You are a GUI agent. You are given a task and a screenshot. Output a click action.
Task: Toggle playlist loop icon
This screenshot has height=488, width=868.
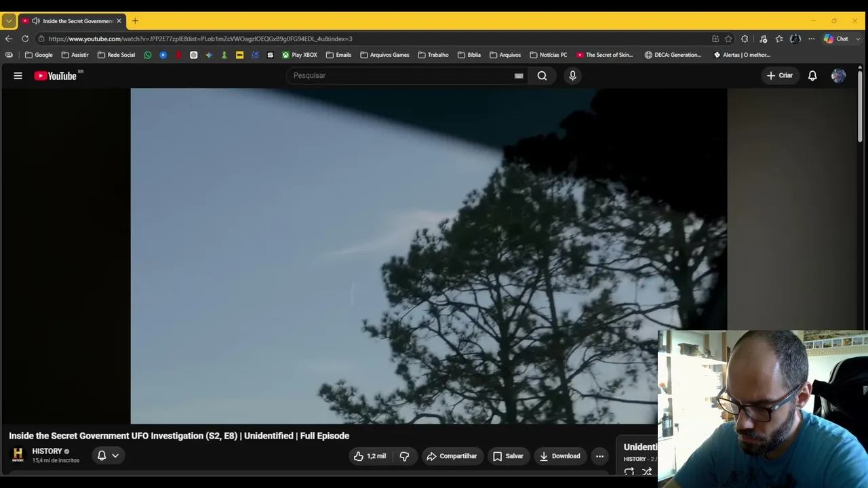[629, 472]
